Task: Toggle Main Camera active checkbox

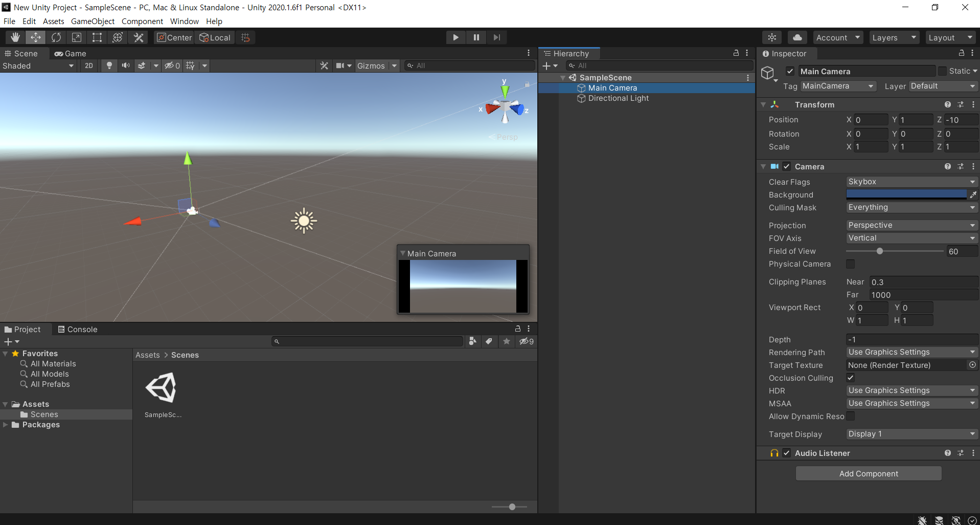Action: [x=790, y=71]
